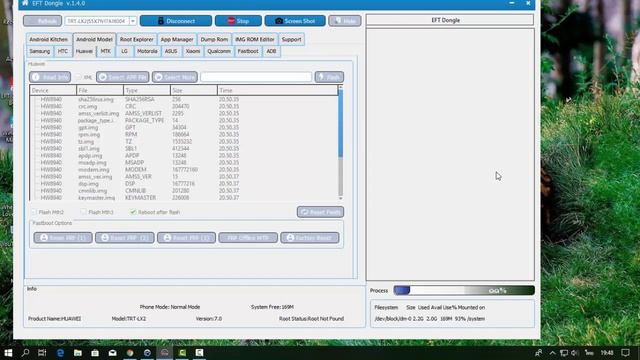This screenshot has height=360, width=640.
Task: Toggle Reboot after flash checkbox
Action: point(133,212)
